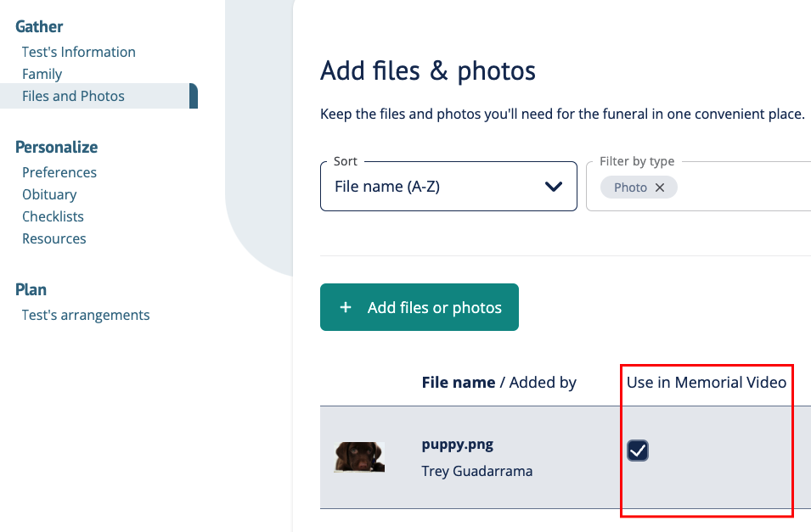
Task: Select Files and Photos in sidebar
Action: tap(99, 96)
